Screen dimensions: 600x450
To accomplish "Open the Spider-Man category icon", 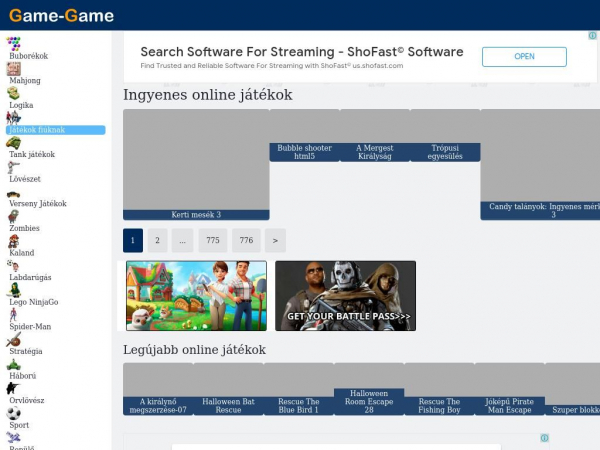I will 13,314.
